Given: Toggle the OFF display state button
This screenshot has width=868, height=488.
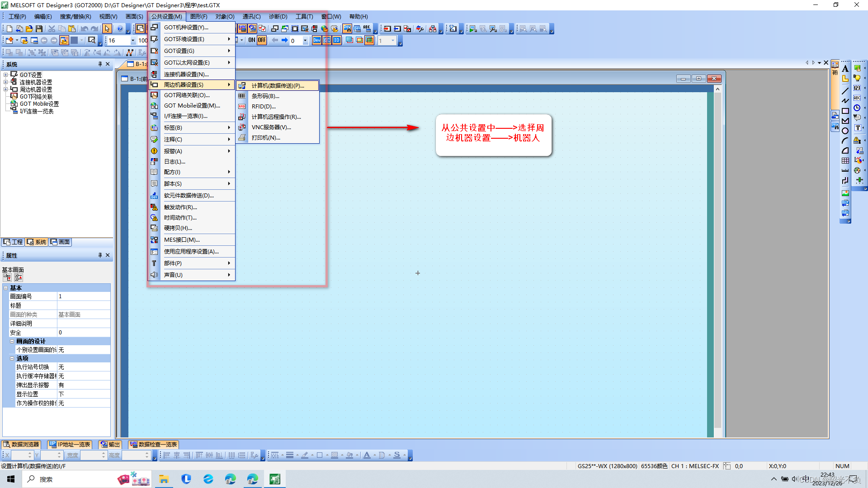Looking at the screenshot, I should [262, 40].
